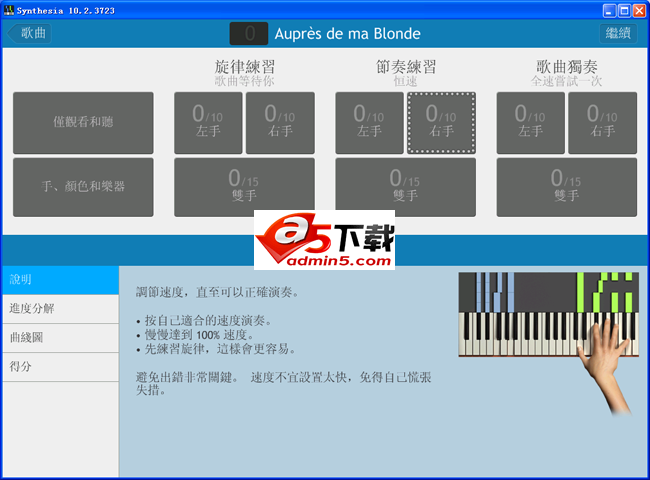Click the 繼續 continue button
Screen dimensions: 650x480
pos(618,33)
